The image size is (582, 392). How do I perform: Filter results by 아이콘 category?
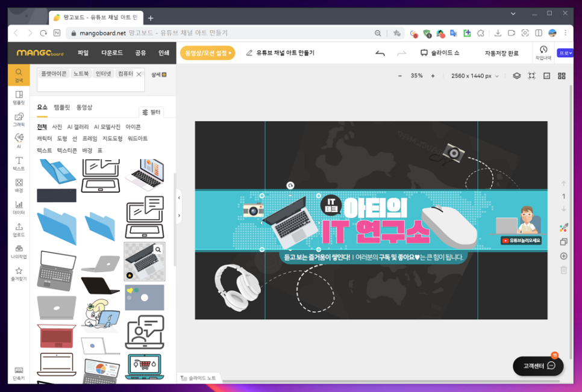[133, 127]
